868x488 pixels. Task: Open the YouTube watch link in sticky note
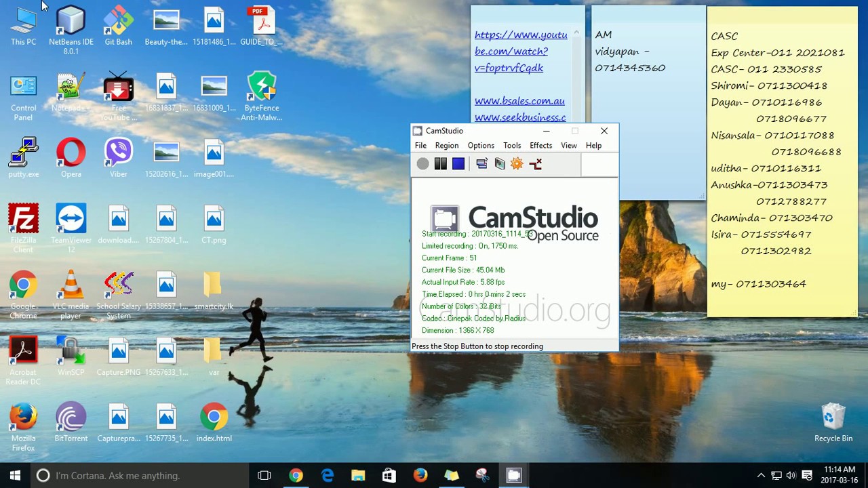click(521, 52)
